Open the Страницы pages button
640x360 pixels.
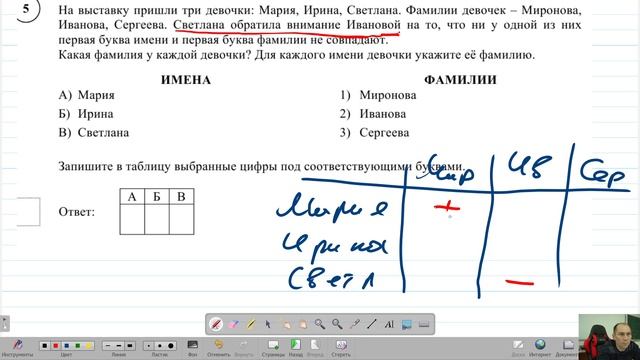coord(273,348)
